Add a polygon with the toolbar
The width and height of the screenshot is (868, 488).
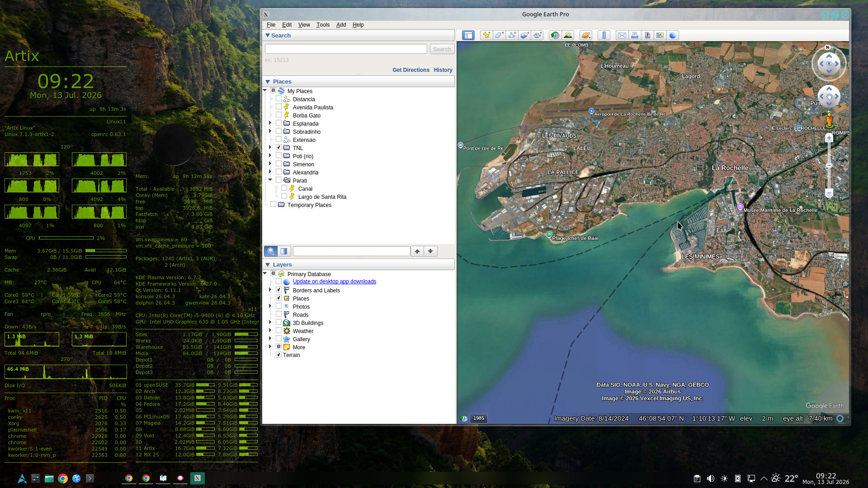pos(499,35)
